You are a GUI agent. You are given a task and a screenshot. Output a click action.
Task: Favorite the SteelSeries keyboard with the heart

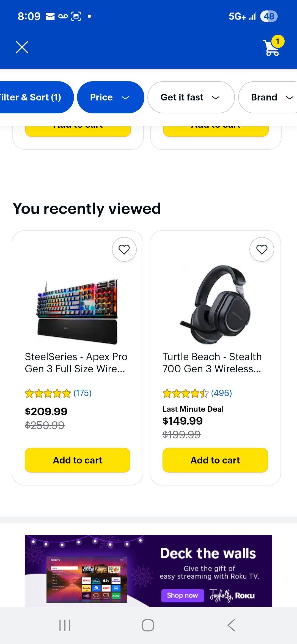[124, 249]
